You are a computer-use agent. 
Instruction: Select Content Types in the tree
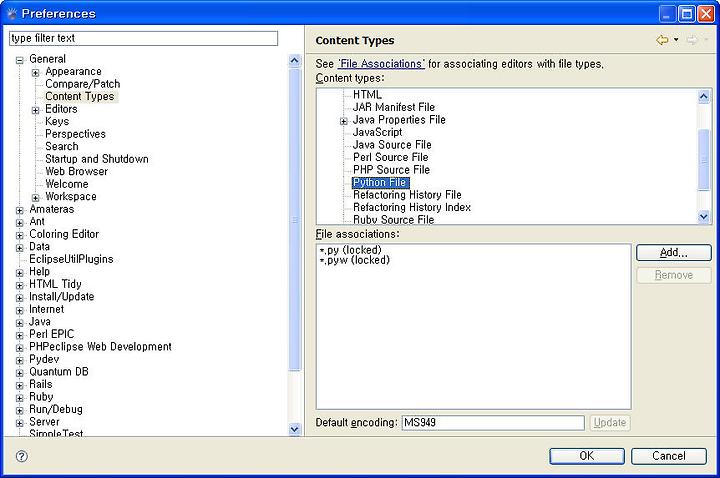[79, 96]
